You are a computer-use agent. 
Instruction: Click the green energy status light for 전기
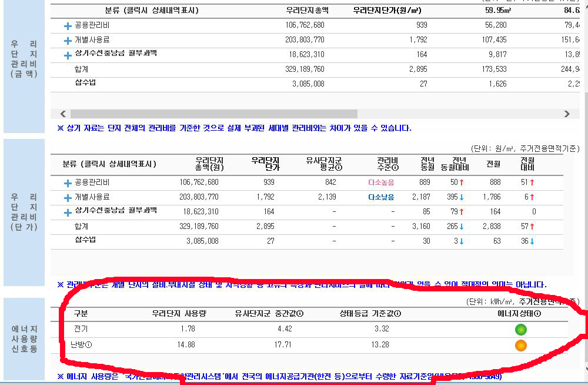click(x=520, y=330)
